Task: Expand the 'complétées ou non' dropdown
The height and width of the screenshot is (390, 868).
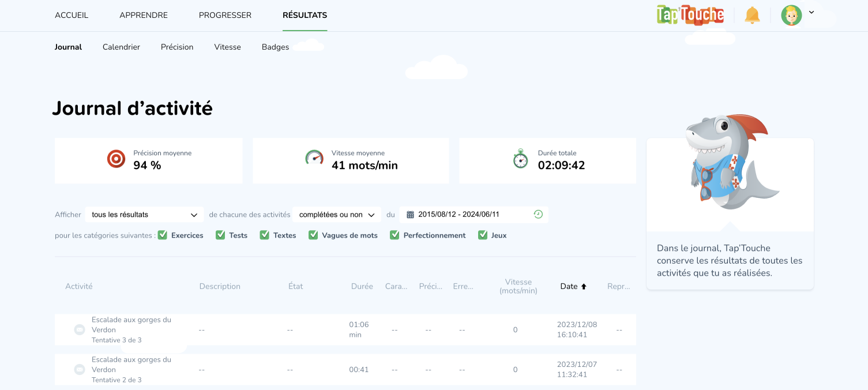Action: pos(337,215)
